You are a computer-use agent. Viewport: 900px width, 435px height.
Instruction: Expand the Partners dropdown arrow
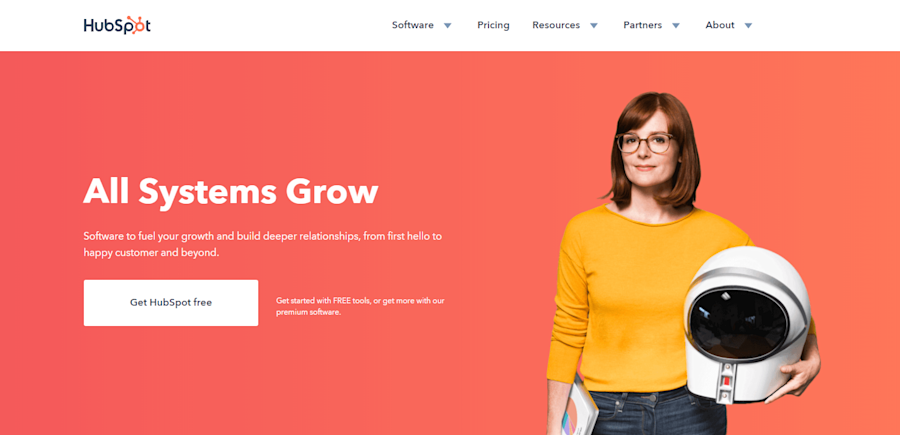click(x=676, y=25)
